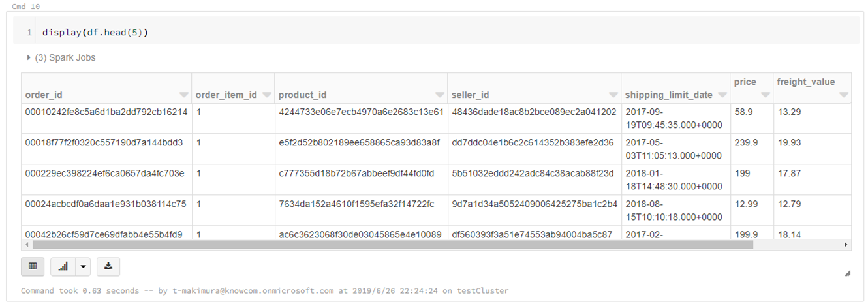Click the price column sort arrow

[765, 95]
